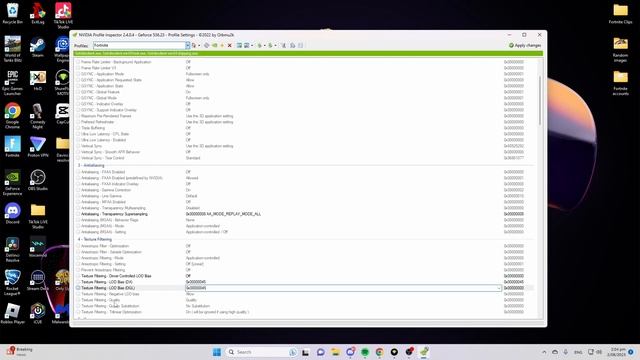Screen dimensions: 640x360
Task: Open DaVinci Resolve desktop shortcut
Action: (x=13, y=249)
